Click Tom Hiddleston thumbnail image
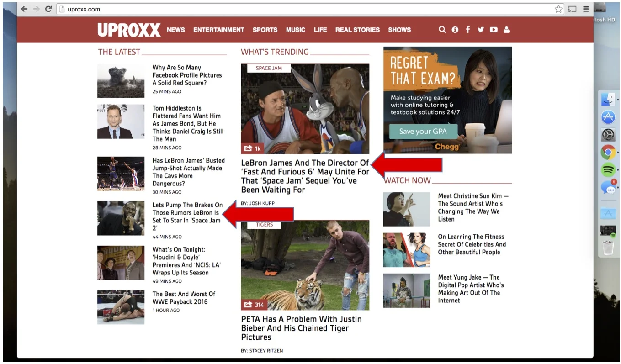Image resolution: width=621 pixels, height=364 pixels. (x=121, y=121)
